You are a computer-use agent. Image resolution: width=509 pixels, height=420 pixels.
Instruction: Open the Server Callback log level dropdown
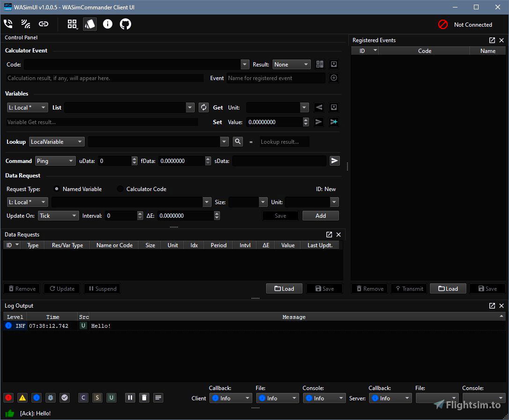(391, 398)
